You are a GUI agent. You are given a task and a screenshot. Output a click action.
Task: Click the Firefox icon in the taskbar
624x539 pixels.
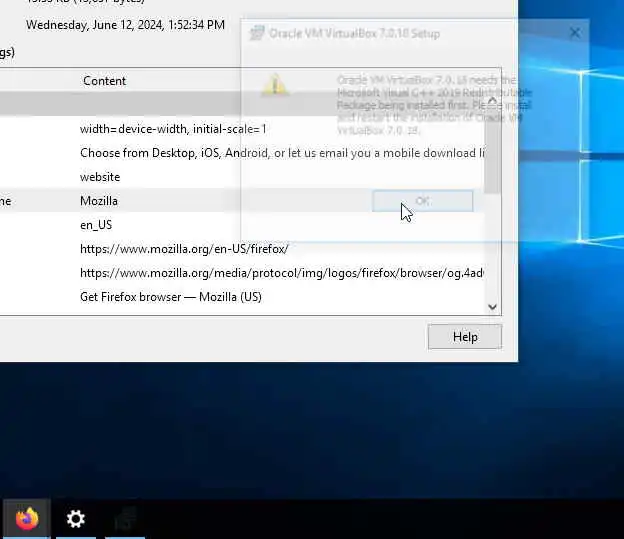pyautogui.click(x=27, y=518)
